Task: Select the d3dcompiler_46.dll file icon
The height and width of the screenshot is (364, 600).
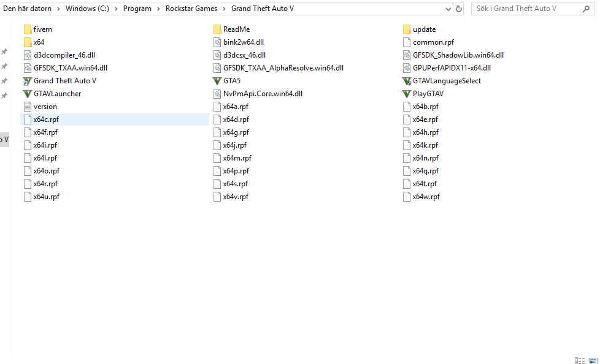Action: point(28,55)
